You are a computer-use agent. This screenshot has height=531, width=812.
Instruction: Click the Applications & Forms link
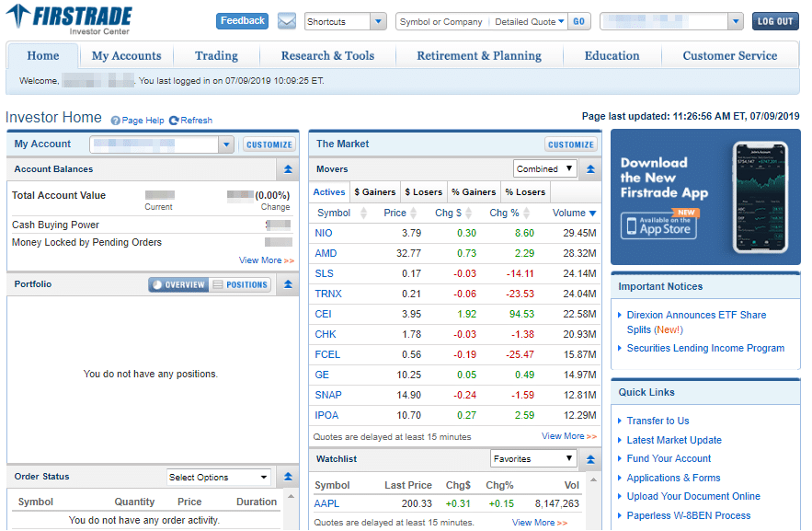673,478
